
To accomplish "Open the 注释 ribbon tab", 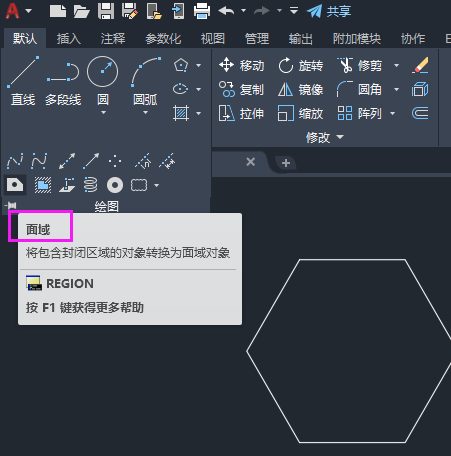I will 113,39.
